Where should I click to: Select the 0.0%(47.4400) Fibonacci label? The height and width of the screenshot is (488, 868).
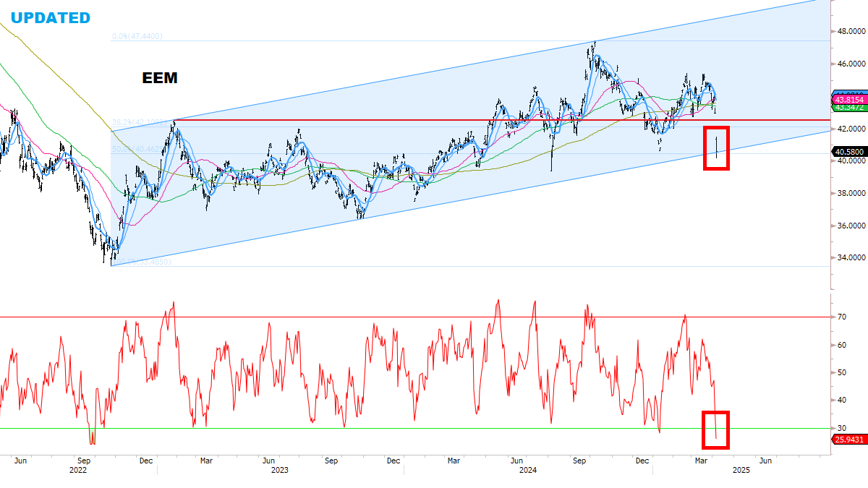click(x=137, y=36)
